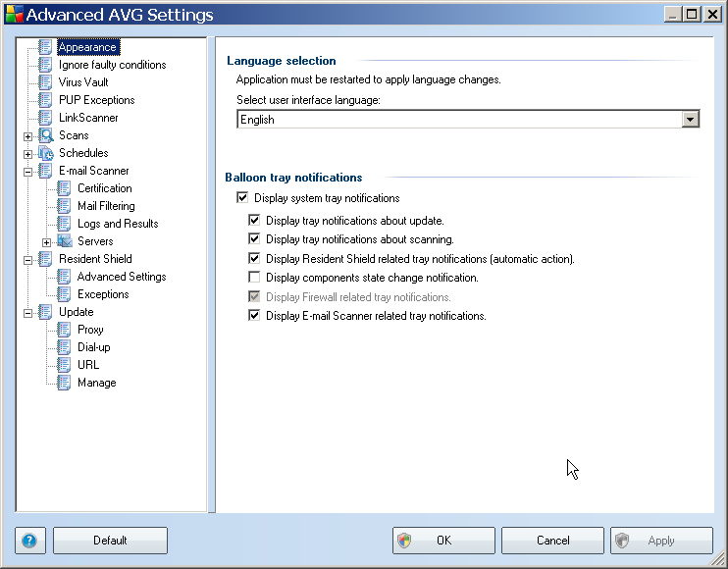This screenshot has height=569, width=728.
Task: Expand the Schedules tree node
Action: pos(27,154)
